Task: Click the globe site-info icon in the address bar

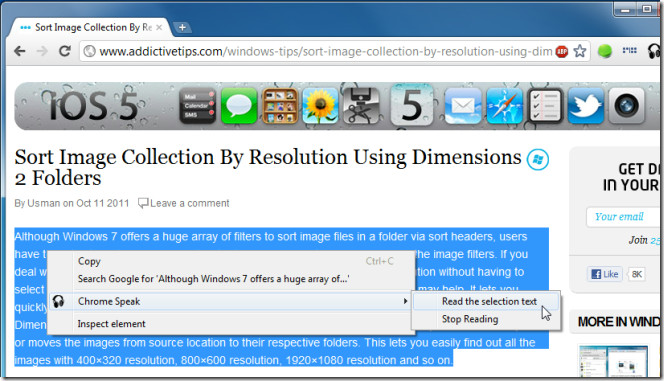Action: coord(89,51)
